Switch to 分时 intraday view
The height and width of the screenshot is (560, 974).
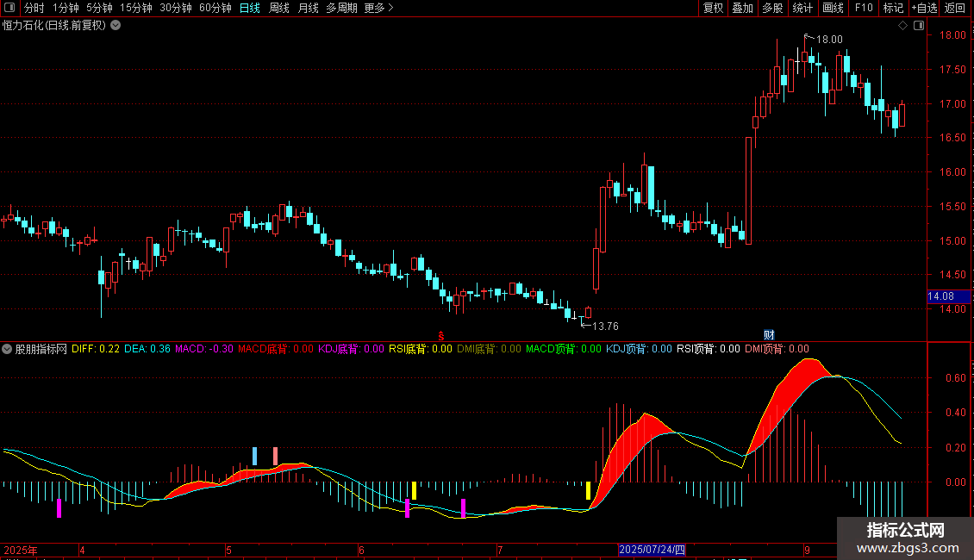(x=34, y=8)
